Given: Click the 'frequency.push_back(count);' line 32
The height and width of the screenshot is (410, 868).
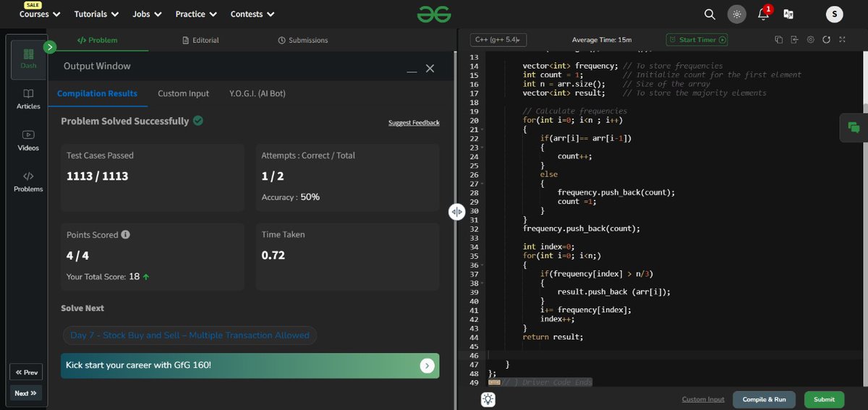Looking at the screenshot, I should (x=582, y=229).
